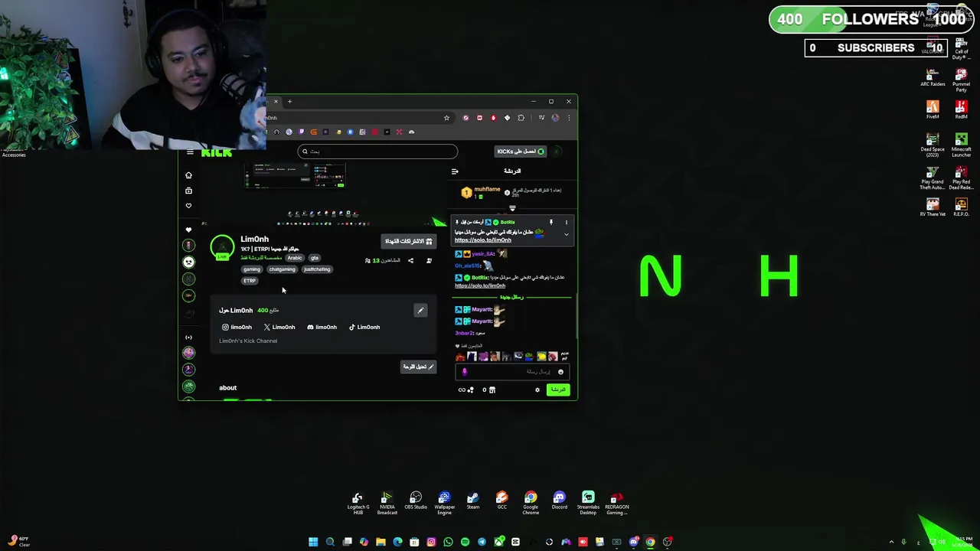Click the Kick search field

pos(377,152)
